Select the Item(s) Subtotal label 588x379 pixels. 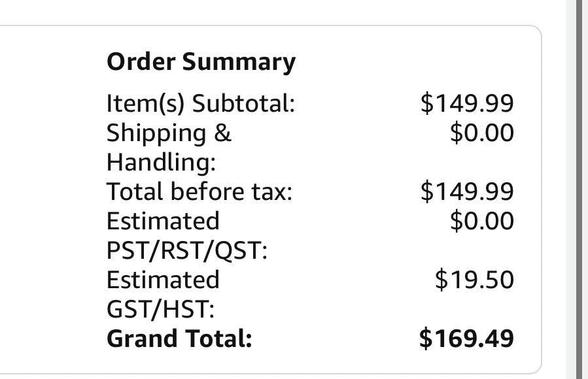pyautogui.click(x=201, y=103)
